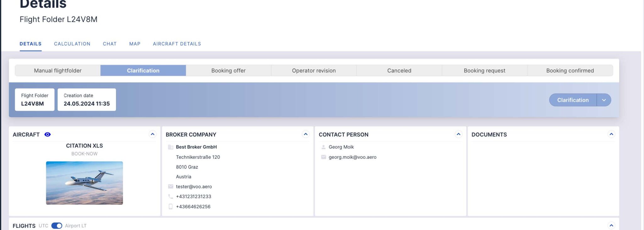This screenshot has width=644, height=230.
Task: Switch the UTC / Airport LT toggle
Action: point(57,226)
